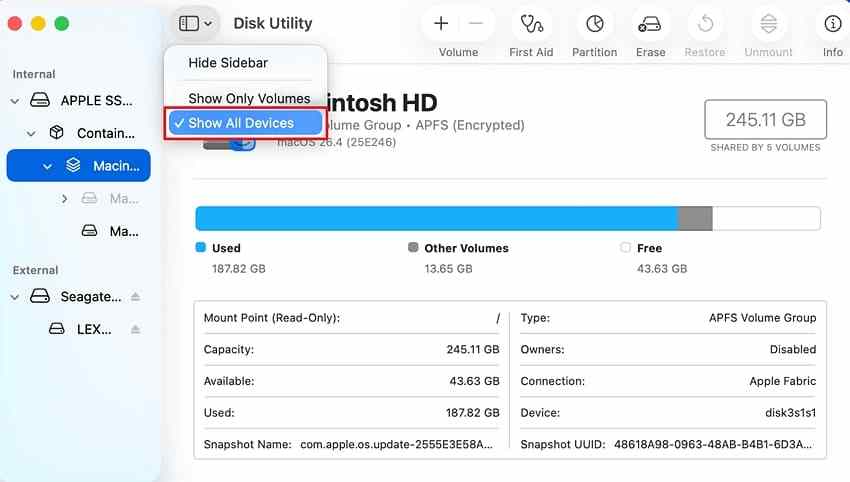This screenshot has height=482, width=850.
Task: Click the white Free storage bar segment
Action: (x=766, y=218)
